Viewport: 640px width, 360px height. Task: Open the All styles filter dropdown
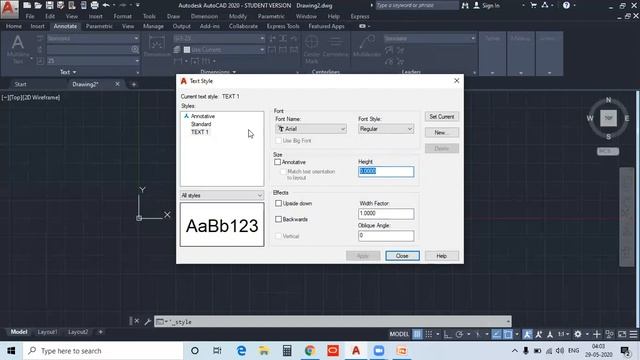click(x=222, y=196)
